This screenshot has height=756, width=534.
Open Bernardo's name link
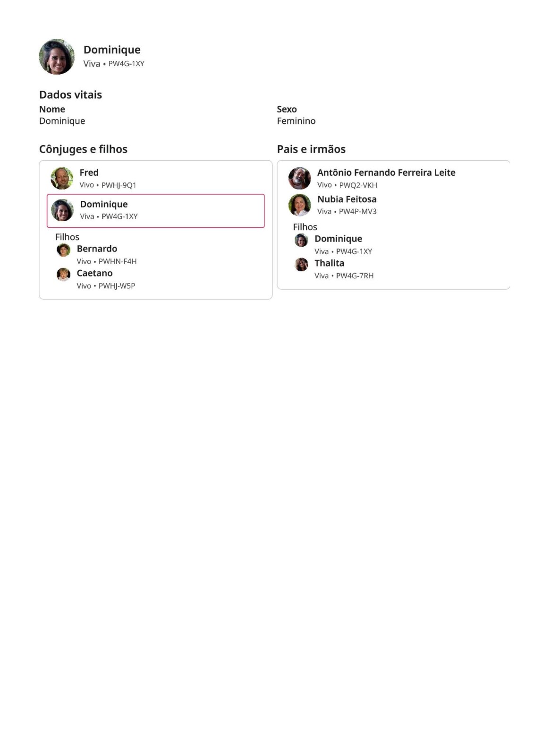97,249
